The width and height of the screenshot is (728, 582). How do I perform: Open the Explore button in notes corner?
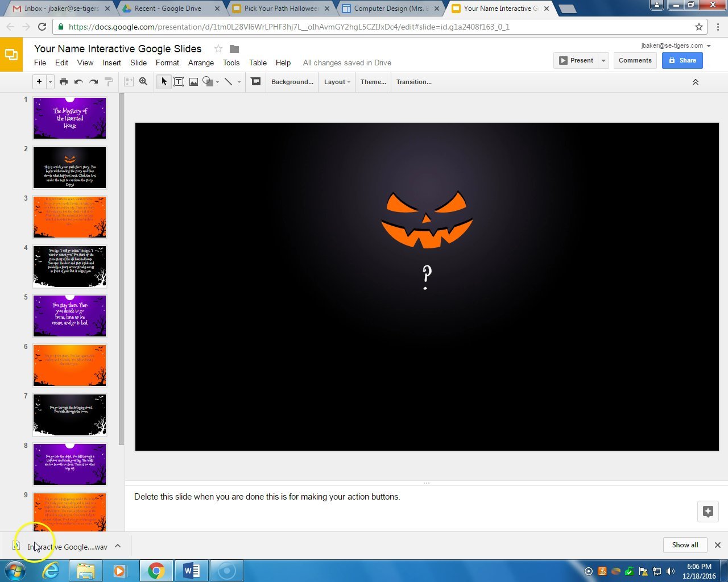coord(708,512)
